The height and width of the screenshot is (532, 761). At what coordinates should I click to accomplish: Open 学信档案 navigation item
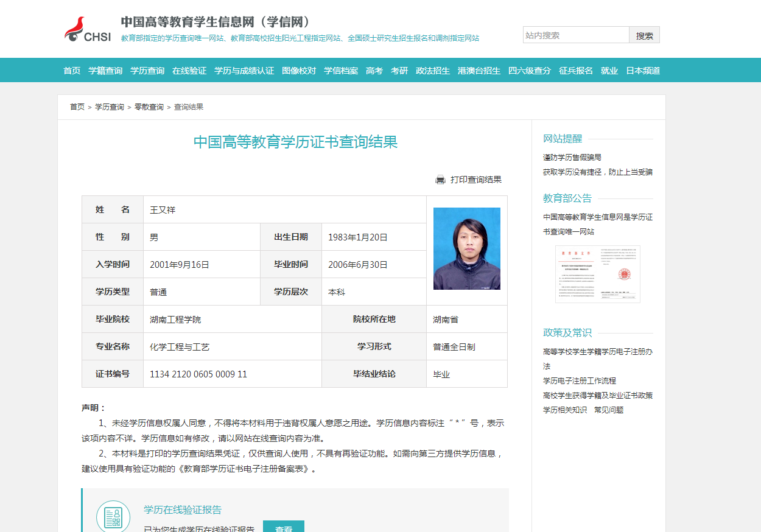[x=341, y=71]
